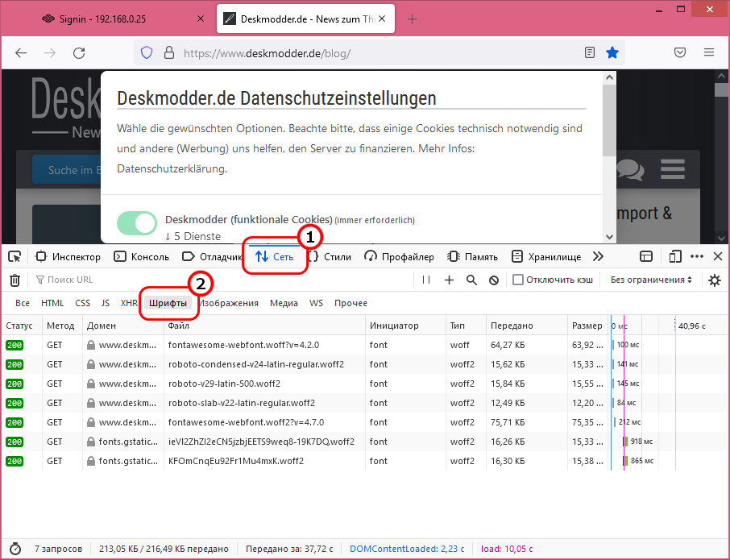The height and width of the screenshot is (560, 730).
Task: Toggle responsive design mode icon
Action: (x=675, y=257)
